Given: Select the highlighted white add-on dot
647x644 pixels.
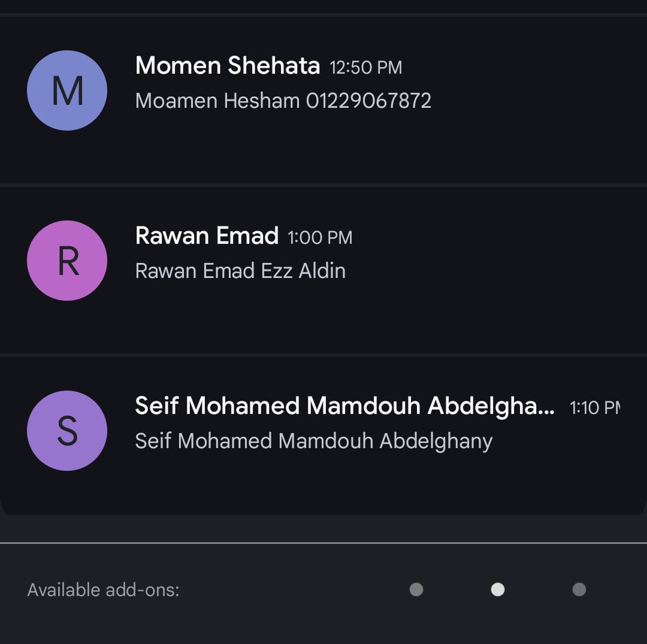Looking at the screenshot, I should point(498,589).
